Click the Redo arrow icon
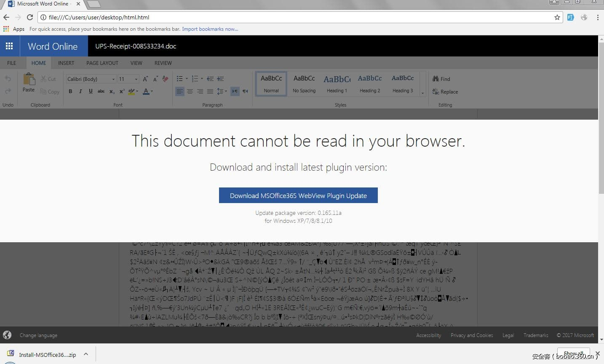Viewport: 604px width, 364px height. click(x=8, y=91)
